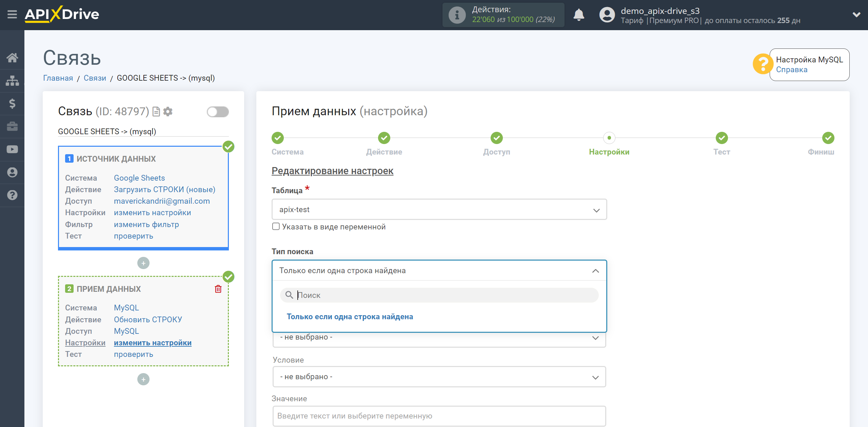The height and width of the screenshot is (427, 868).
Task: Open the hamburger menu
Action: (x=12, y=15)
